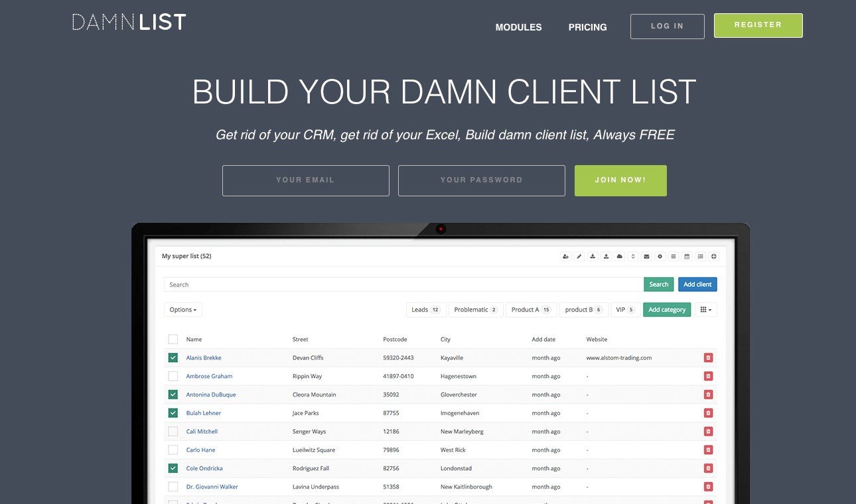Open the Carlo Hane client link
The image size is (856, 504).
(200, 450)
